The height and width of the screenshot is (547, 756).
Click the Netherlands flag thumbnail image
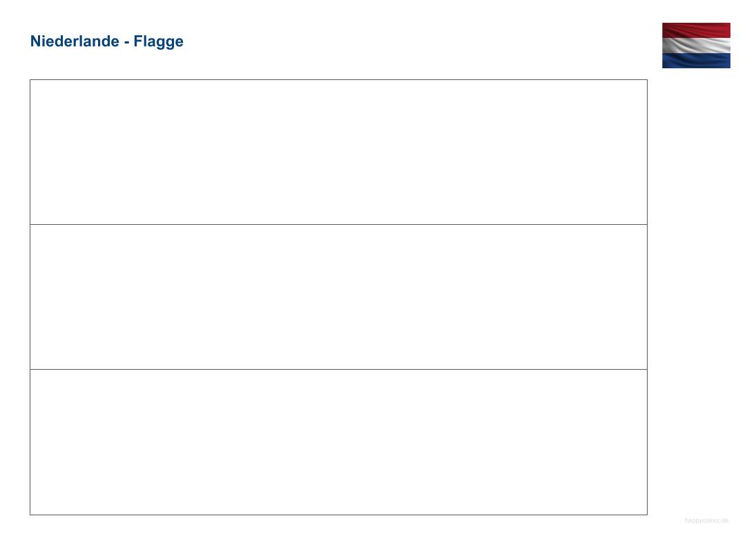696,46
